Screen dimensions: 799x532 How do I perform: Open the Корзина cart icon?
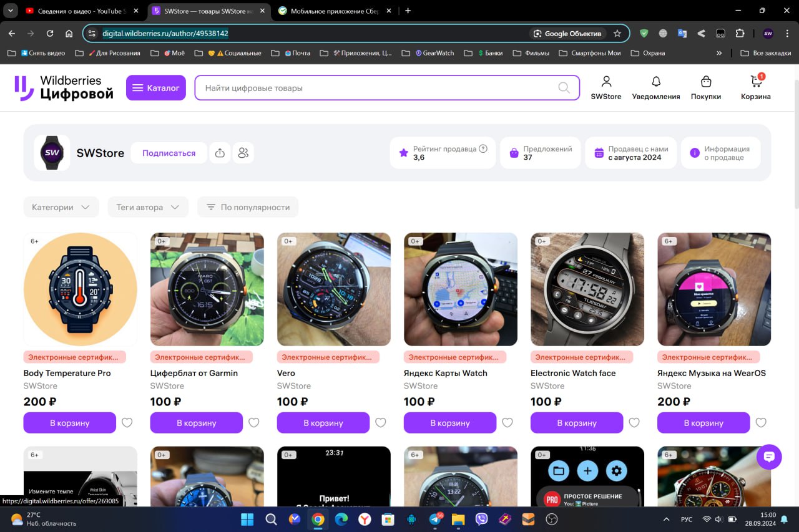(x=756, y=82)
